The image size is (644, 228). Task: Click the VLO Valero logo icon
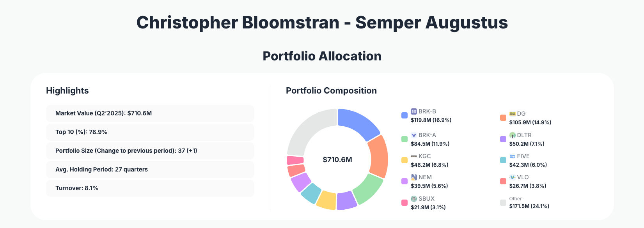pos(513,177)
